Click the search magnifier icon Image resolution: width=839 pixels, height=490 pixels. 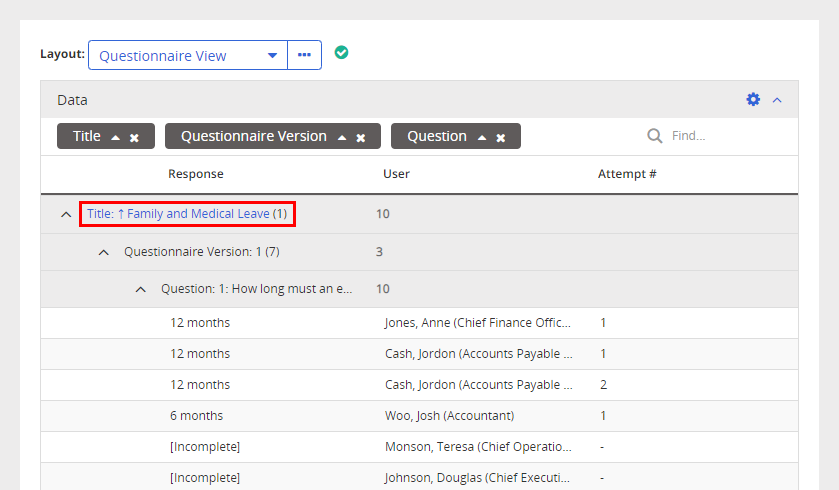(x=655, y=136)
